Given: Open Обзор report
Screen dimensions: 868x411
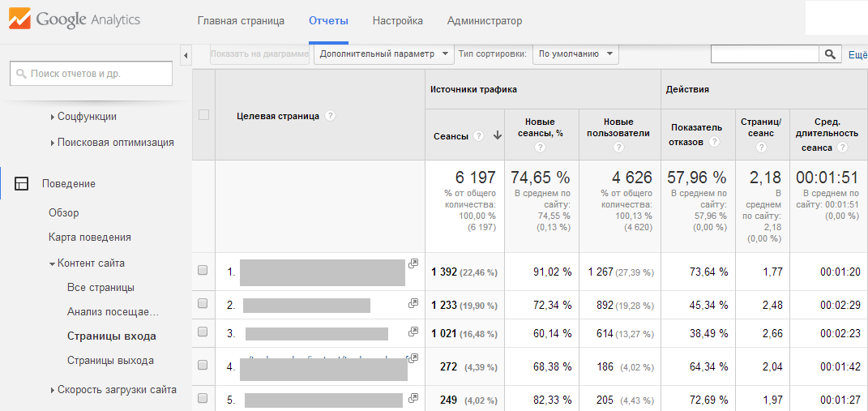Looking at the screenshot, I should (x=64, y=212).
